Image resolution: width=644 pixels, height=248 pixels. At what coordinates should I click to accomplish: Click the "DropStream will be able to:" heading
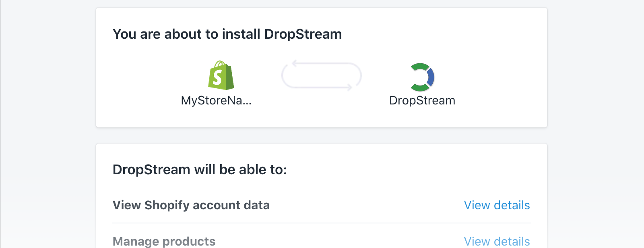pyautogui.click(x=200, y=170)
